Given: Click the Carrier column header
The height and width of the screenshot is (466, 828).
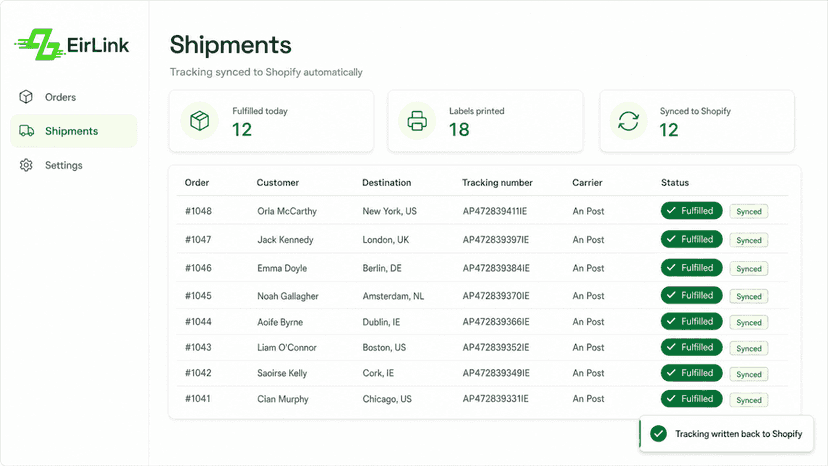Looking at the screenshot, I should [587, 182].
